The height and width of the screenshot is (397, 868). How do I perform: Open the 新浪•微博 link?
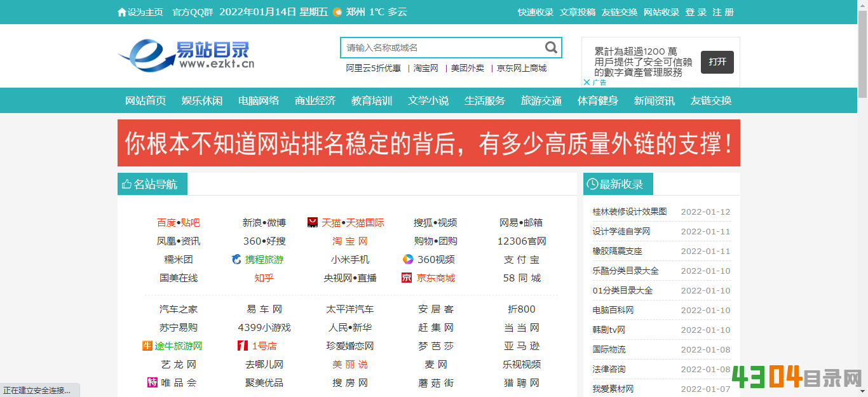click(264, 222)
